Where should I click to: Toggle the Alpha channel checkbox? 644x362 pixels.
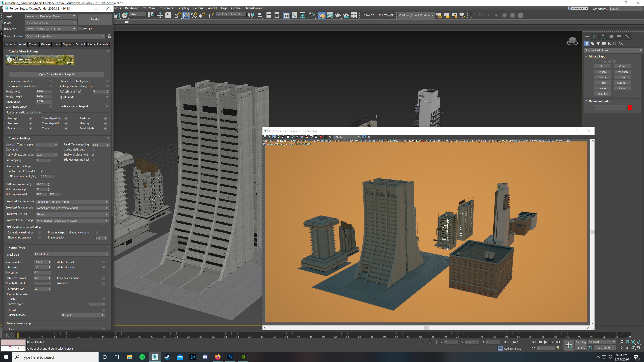(x=103, y=262)
